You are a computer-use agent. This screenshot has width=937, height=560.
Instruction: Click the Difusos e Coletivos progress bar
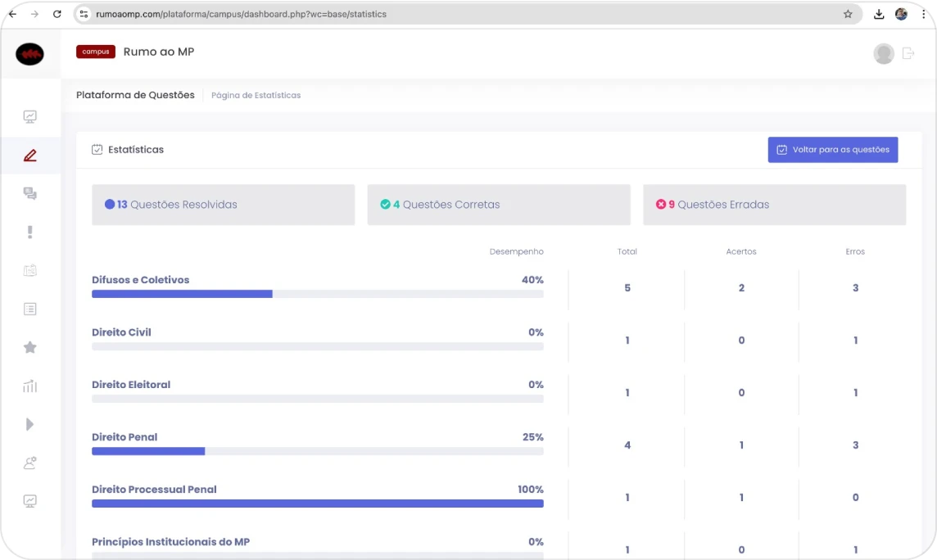click(317, 294)
